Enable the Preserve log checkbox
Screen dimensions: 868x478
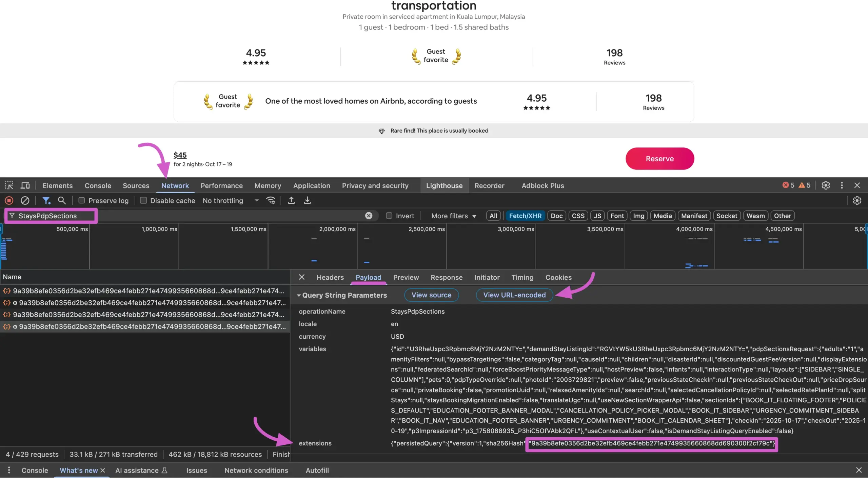pos(82,201)
